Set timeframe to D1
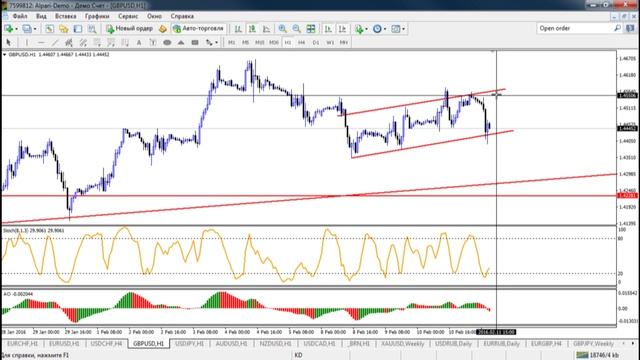Viewport: 640px width, 360px height. click(x=316, y=42)
